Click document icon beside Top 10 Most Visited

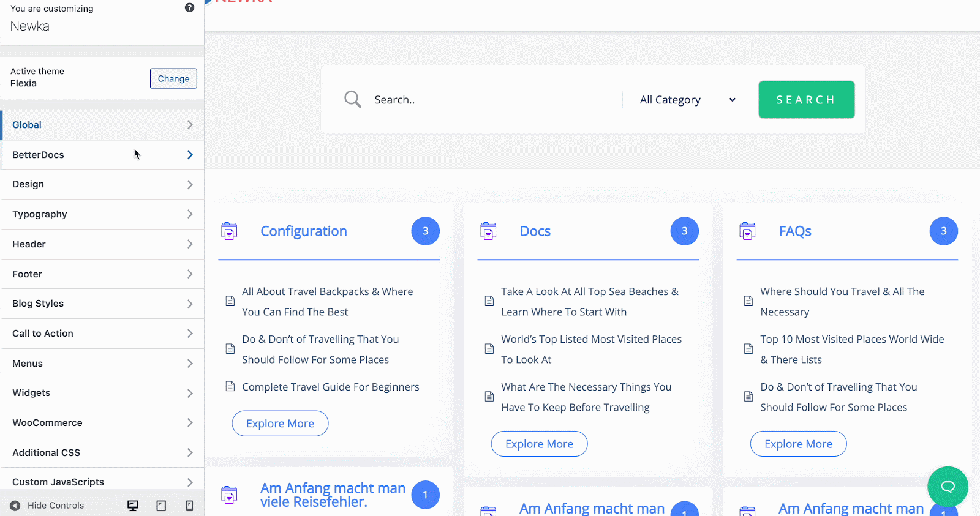(x=748, y=349)
